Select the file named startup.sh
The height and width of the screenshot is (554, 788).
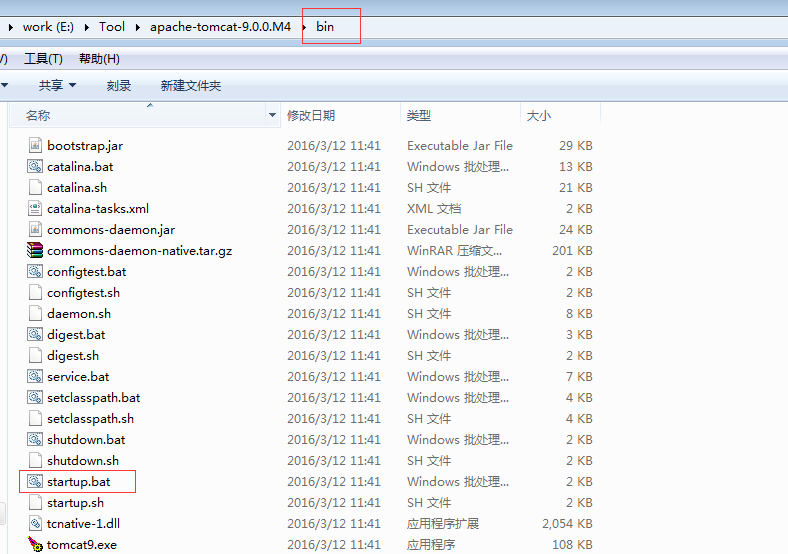(x=75, y=503)
